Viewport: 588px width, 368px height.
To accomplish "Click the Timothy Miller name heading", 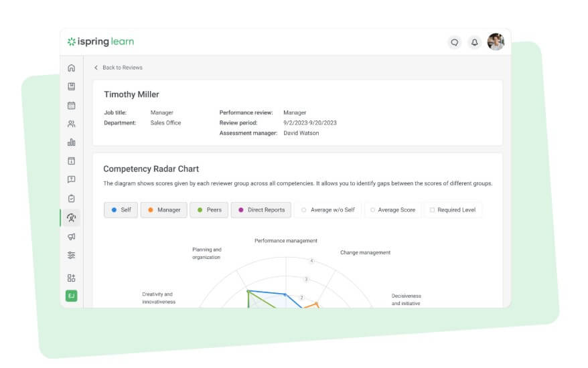I will click(x=132, y=94).
